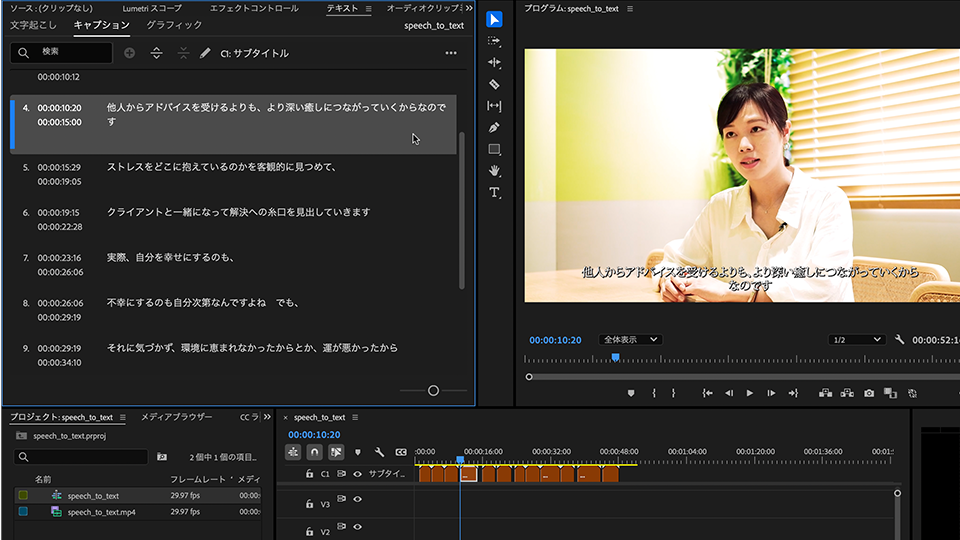Switch to キャプション tab
Image resolution: width=960 pixels, height=540 pixels.
pyautogui.click(x=102, y=25)
